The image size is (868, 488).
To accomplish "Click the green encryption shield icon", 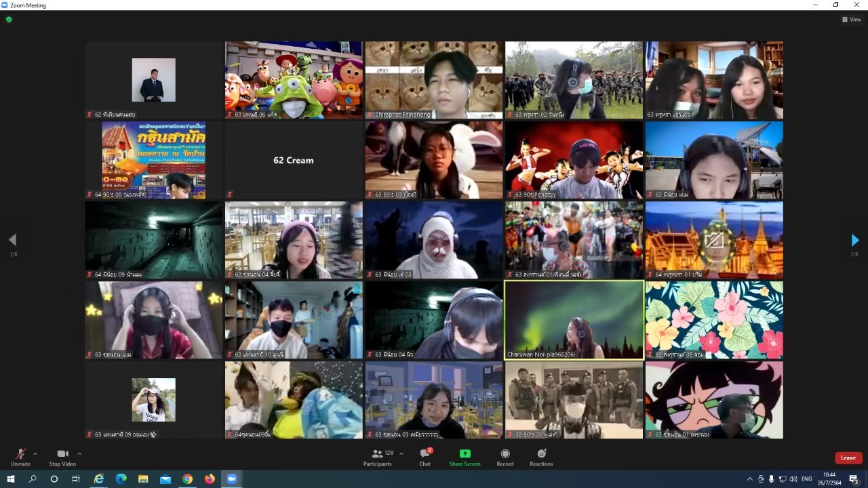I will tap(9, 20).
